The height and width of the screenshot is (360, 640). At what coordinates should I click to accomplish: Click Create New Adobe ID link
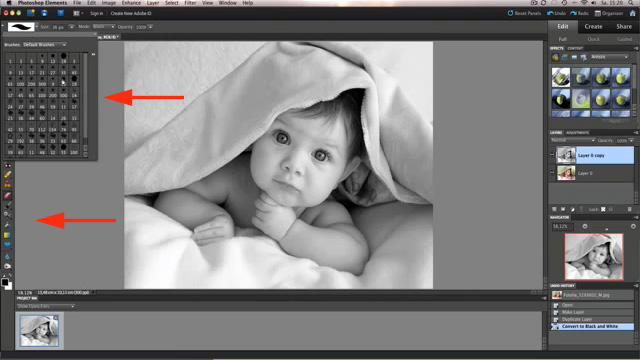131,13
